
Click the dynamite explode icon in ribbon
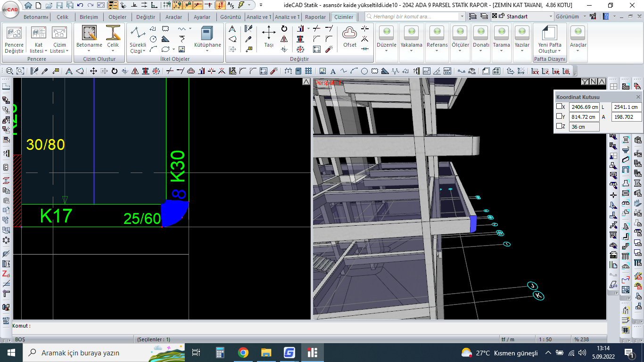click(x=329, y=49)
